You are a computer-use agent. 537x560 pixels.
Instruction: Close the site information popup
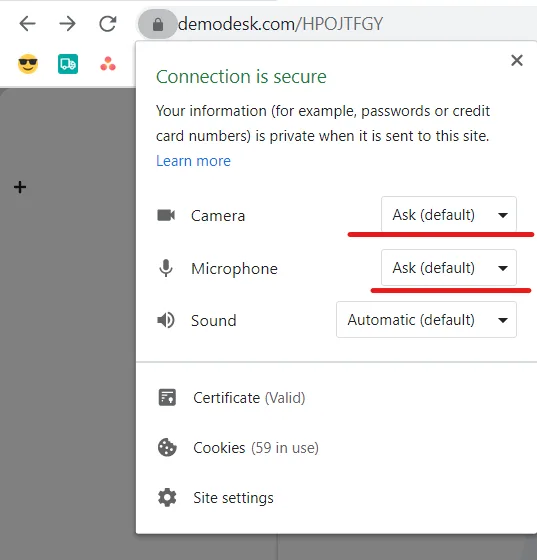point(517,60)
